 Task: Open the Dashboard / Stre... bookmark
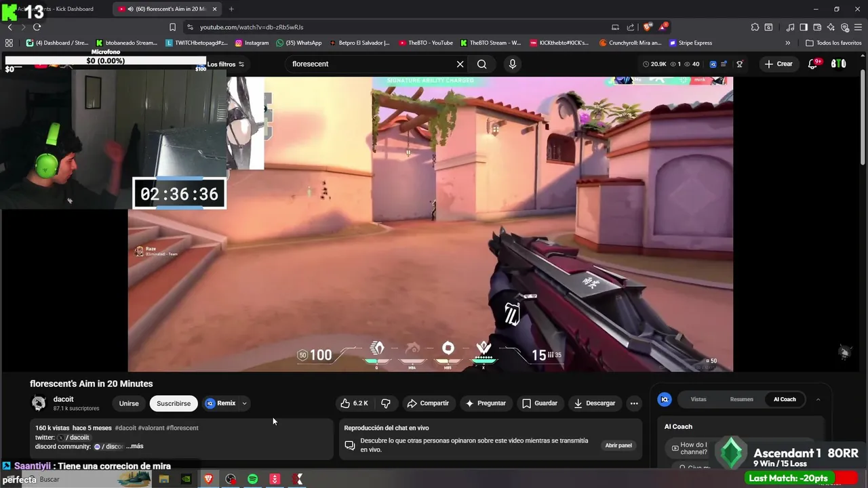[57, 43]
